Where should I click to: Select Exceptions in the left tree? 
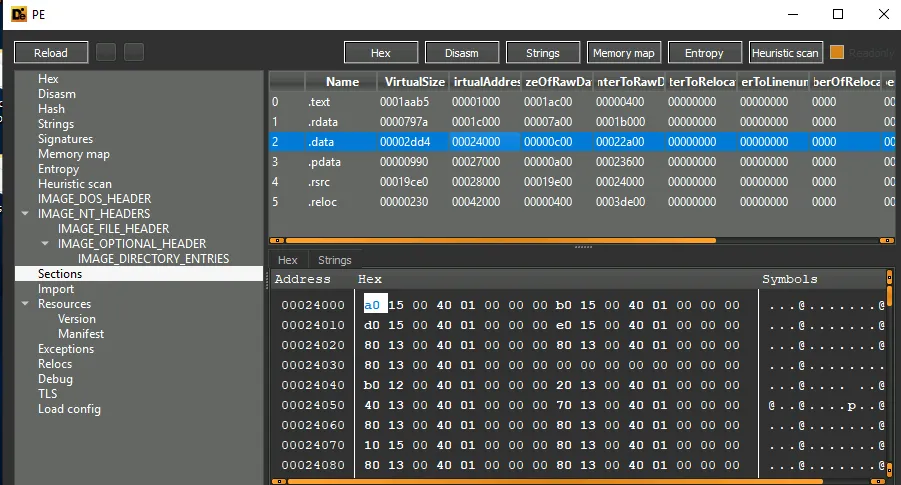coord(66,349)
